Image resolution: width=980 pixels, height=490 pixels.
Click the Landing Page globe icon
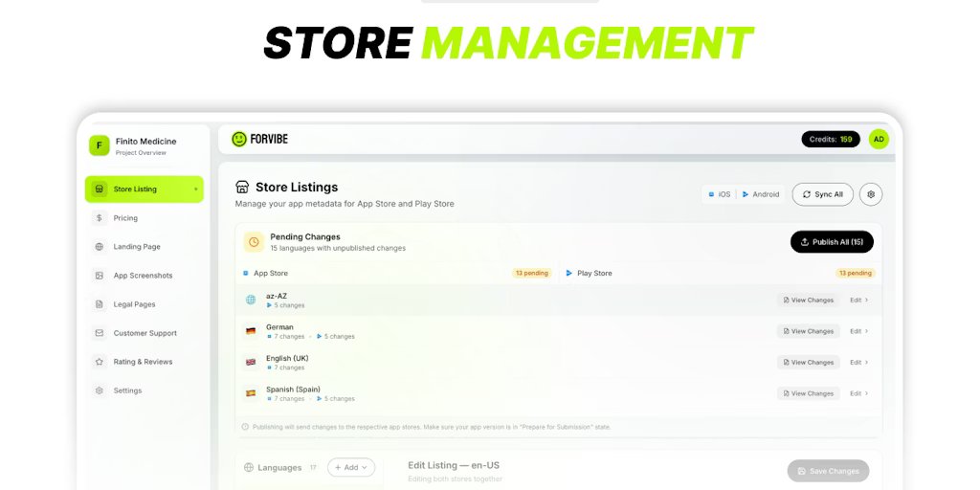point(99,247)
